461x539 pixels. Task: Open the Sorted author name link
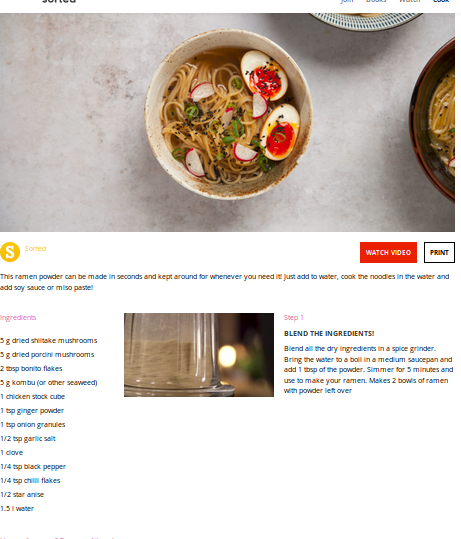coord(35,249)
